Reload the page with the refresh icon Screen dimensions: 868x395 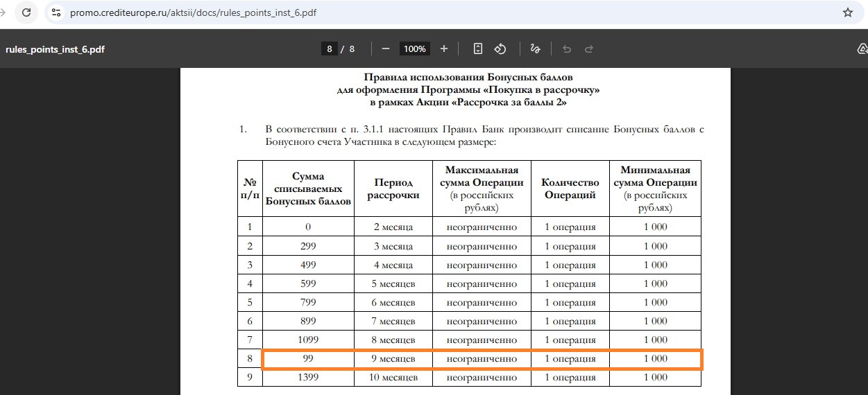point(26,12)
